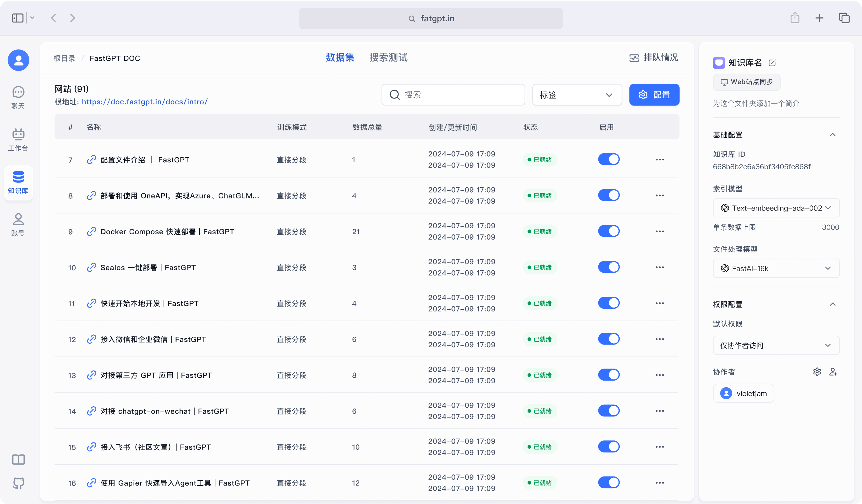This screenshot has height=504, width=862.
Task: Toggle the OneAPI dataset enabled switch
Action: point(609,195)
